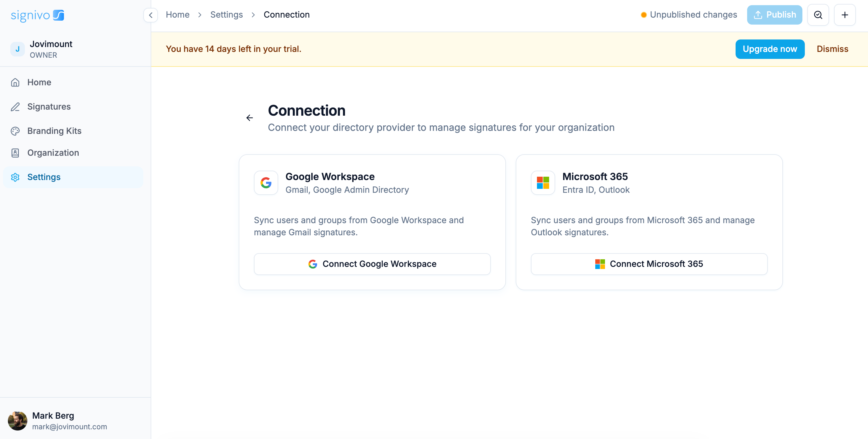Collapse the sidebar with the chevron button
868x439 pixels.
click(x=151, y=15)
